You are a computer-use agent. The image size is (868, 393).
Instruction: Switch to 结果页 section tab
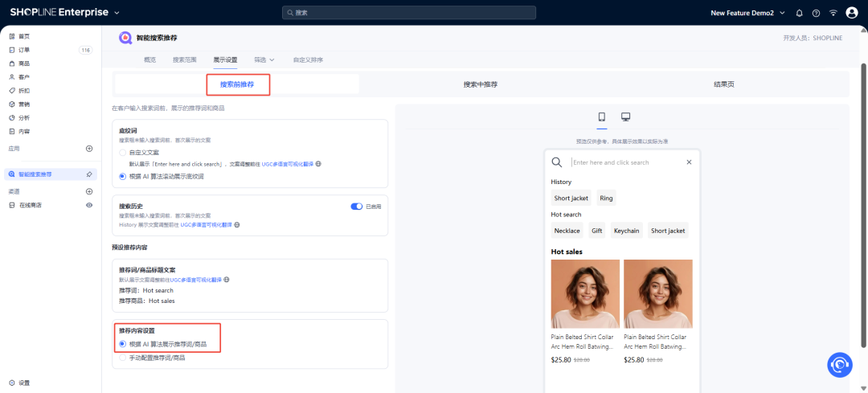[x=724, y=84]
